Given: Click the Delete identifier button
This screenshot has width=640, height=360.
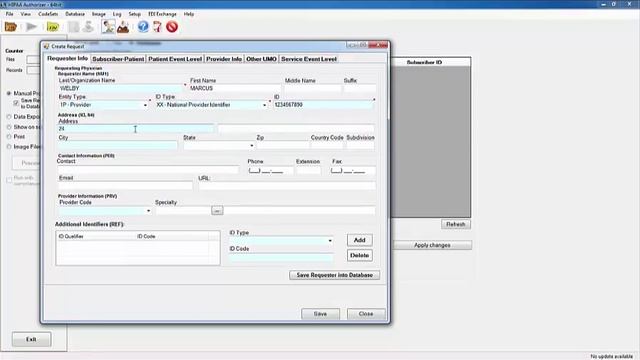Looking at the screenshot, I should tap(360, 256).
